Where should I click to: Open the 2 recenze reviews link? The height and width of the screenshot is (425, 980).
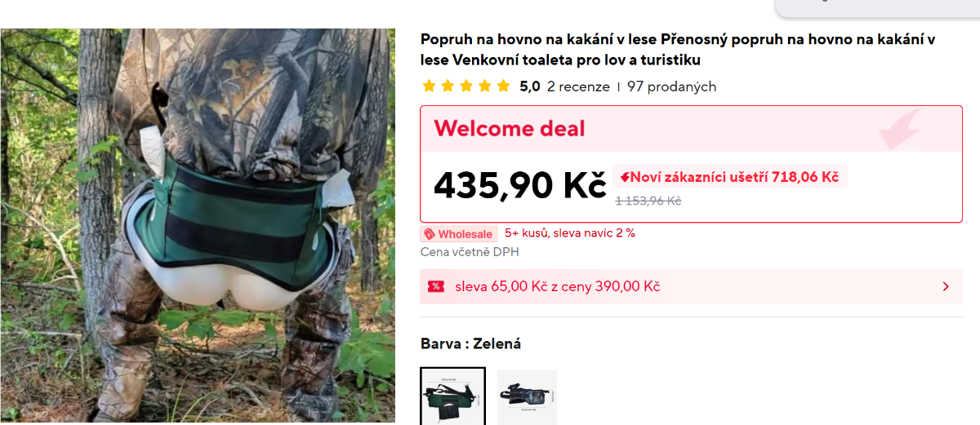point(578,86)
